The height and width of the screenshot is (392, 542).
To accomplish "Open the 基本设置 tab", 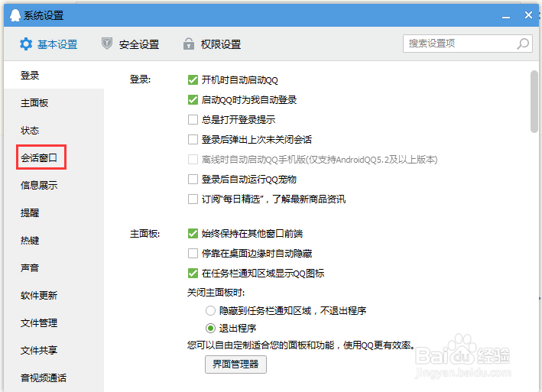I will (48, 44).
